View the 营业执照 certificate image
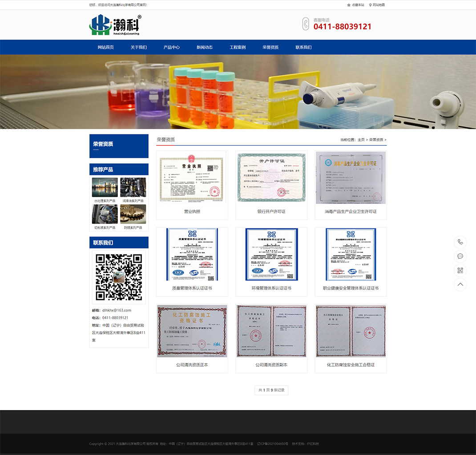 pos(192,178)
